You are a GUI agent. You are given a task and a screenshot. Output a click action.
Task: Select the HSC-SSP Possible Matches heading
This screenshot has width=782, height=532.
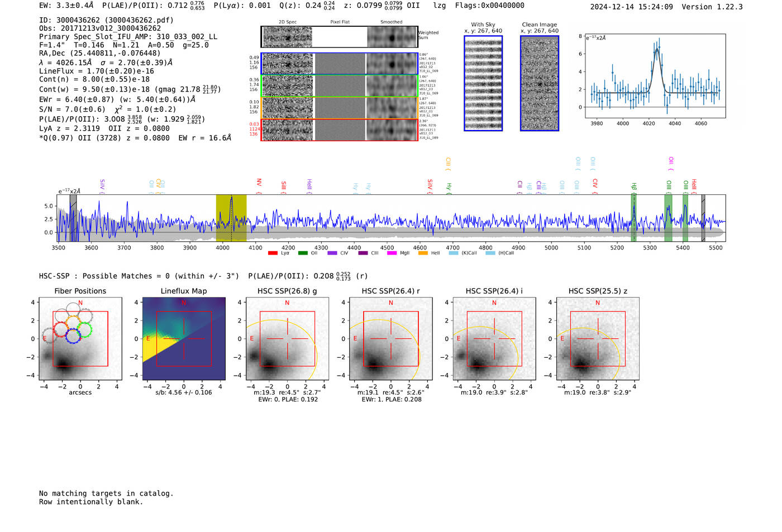point(139,276)
